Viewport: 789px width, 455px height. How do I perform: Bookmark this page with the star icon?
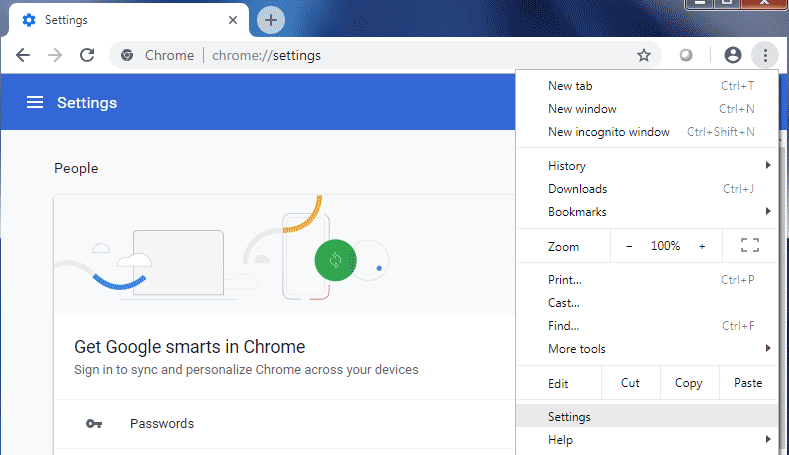tap(644, 55)
